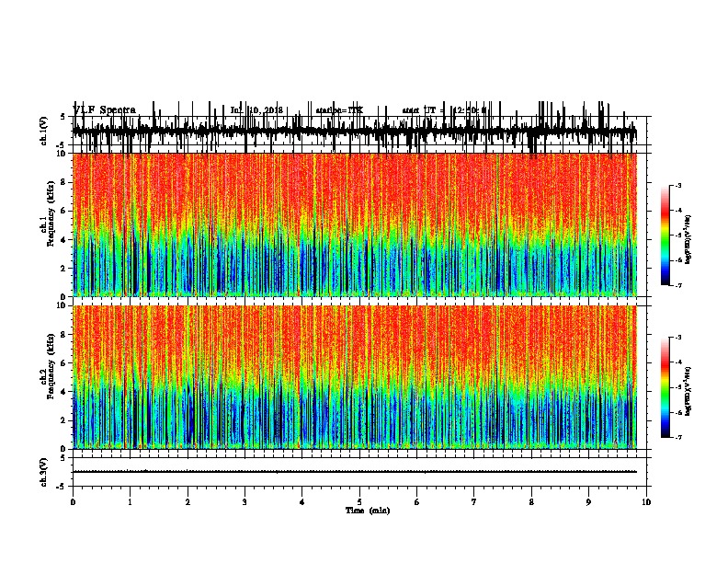Select the ch.1 spectrogram color bar
This screenshot has height=563, width=728.
coord(665,235)
